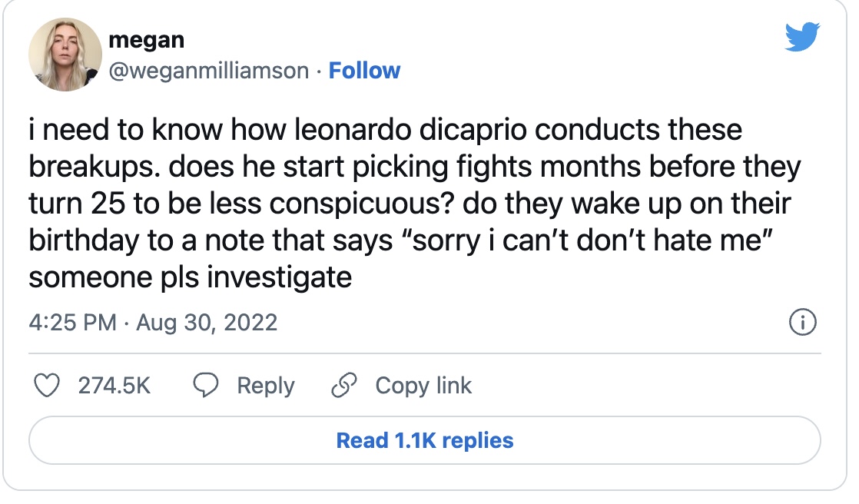The width and height of the screenshot is (859, 504).
Task: Click the Aug 30, 2022 date
Action: (207, 322)
